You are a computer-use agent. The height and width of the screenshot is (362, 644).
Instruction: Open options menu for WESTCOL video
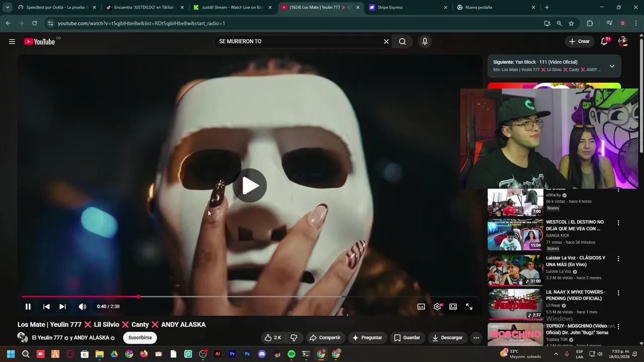(x=618, y=223)
